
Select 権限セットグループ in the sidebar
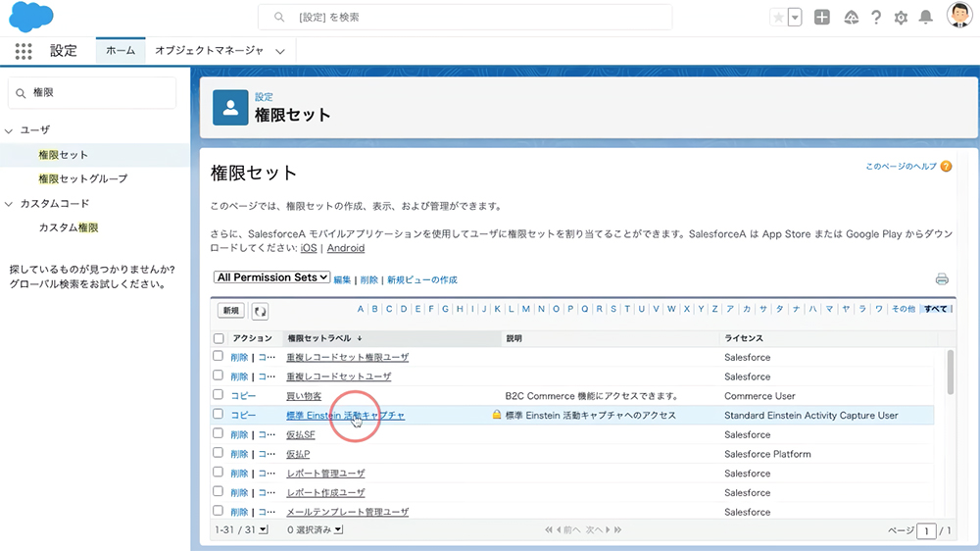[x=83, y=178]
